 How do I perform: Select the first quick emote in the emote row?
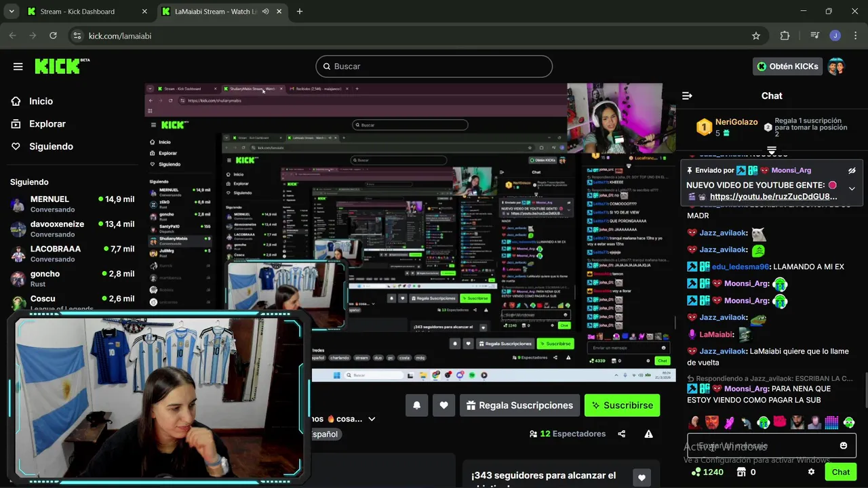[695, 423]
